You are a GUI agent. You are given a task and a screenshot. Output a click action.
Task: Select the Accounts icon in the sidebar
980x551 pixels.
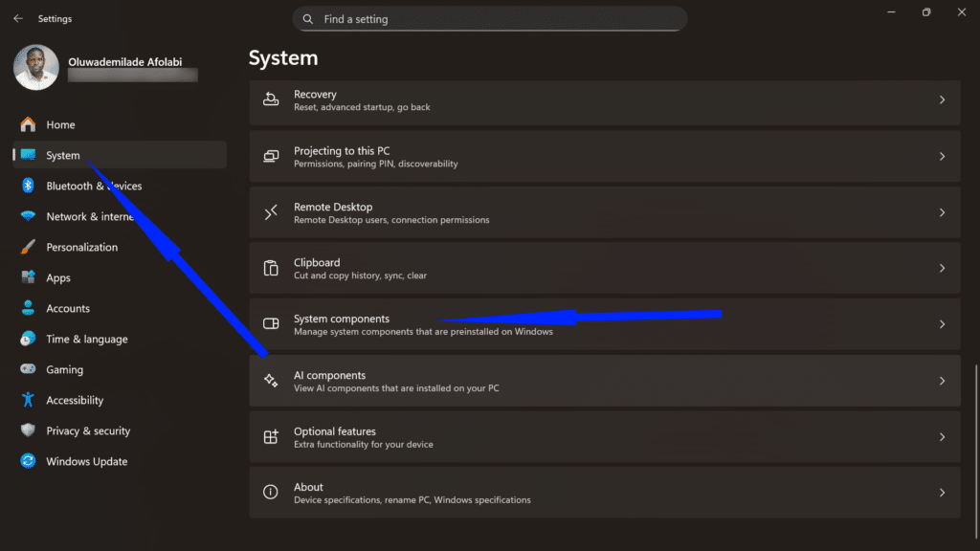(x=29, y=308)
